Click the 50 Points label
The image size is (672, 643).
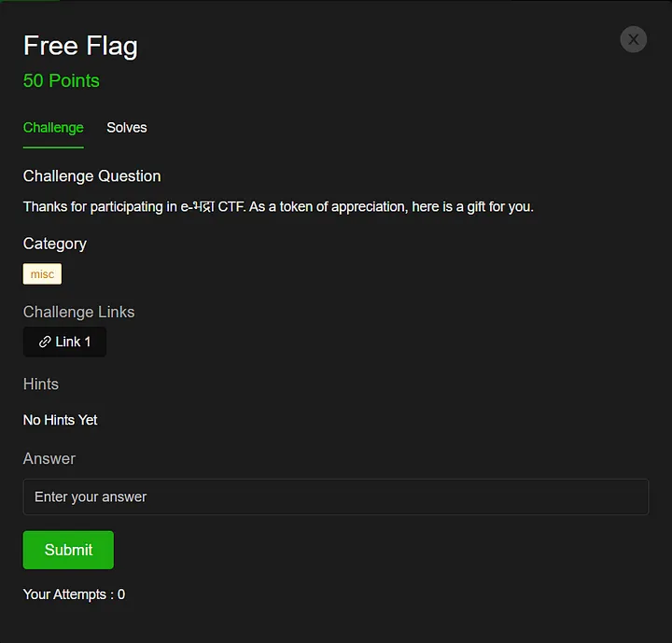click(x=62, y=81)
